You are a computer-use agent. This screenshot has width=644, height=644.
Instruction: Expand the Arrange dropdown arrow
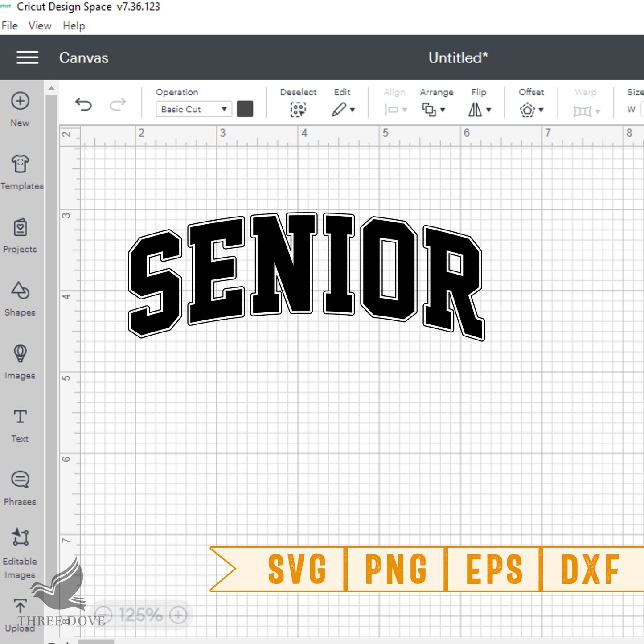click(443, 110)
